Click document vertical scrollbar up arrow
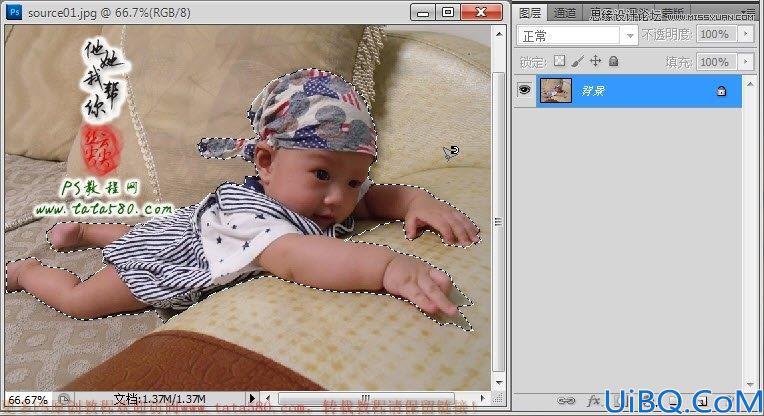Viewport: 764px width, 416px height. point(498,34)
